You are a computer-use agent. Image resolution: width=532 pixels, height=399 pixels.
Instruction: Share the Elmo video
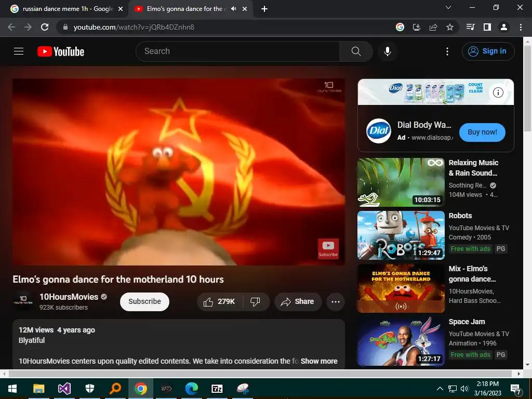(x=297, y=302)
